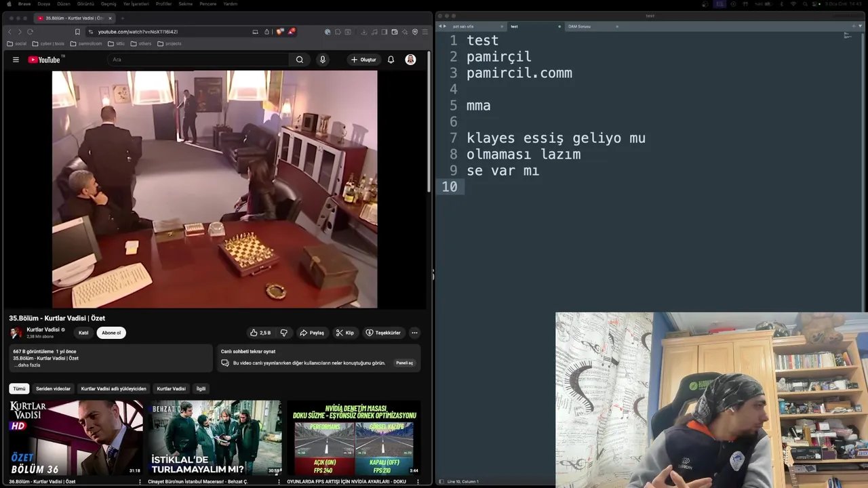
Task: Open the social bookmarks folder
Action: coord(17,43)
